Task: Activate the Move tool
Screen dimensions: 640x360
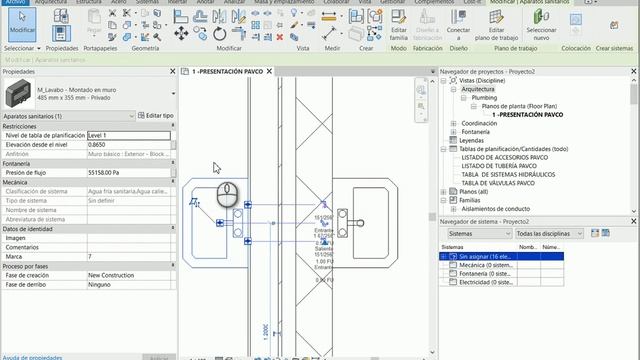Action: [181, 33]
